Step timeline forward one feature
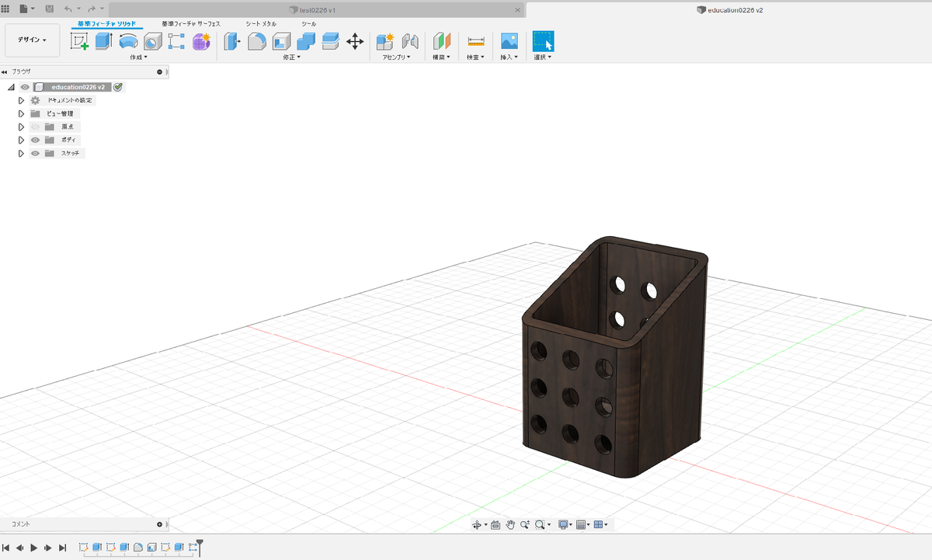This screenshot has height=560, width=932. (x=48, y=548)
